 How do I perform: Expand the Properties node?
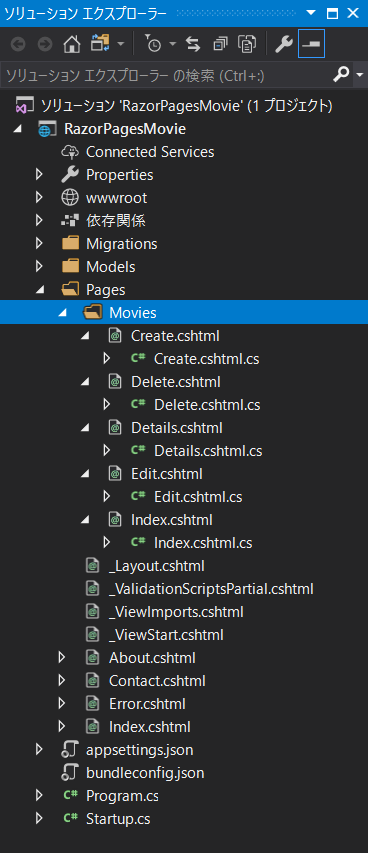click(x=39, y=175)
